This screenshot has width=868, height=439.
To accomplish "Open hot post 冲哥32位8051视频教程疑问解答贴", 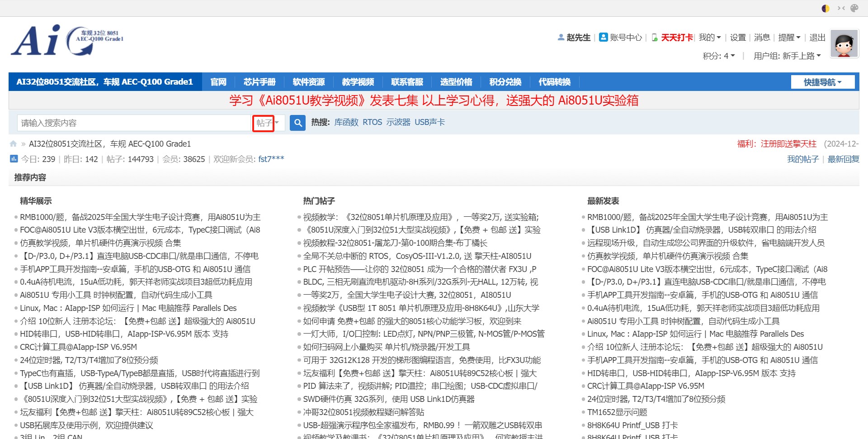I will pos(363,412).
